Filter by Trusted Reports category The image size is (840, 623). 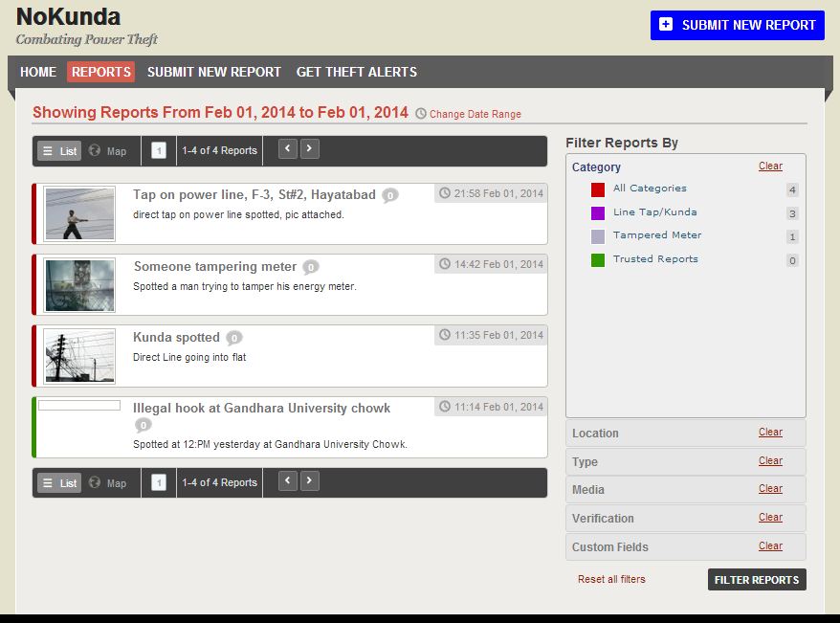point(655,258)
